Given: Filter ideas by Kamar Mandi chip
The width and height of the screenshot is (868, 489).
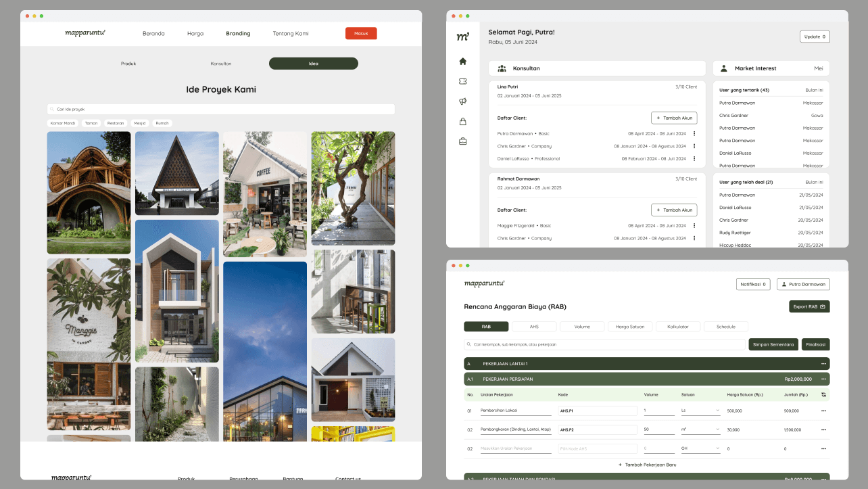Looking at the screenshot, I should 63,123.
